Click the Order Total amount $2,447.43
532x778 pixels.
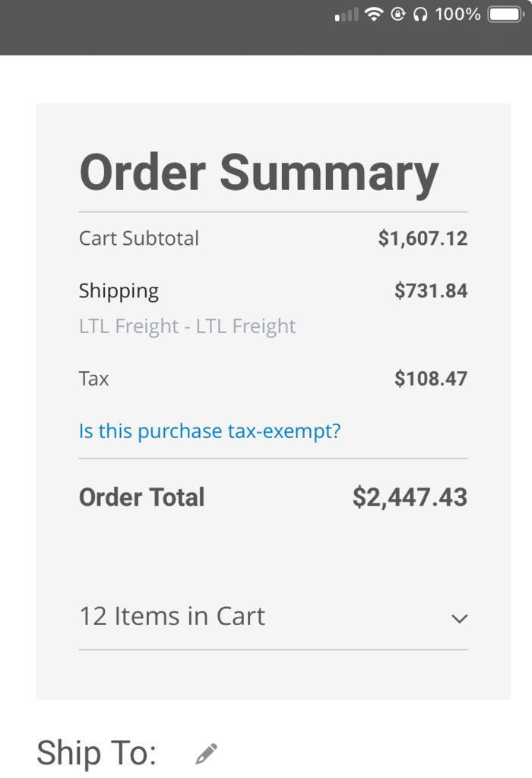click(x=410, y=497)
